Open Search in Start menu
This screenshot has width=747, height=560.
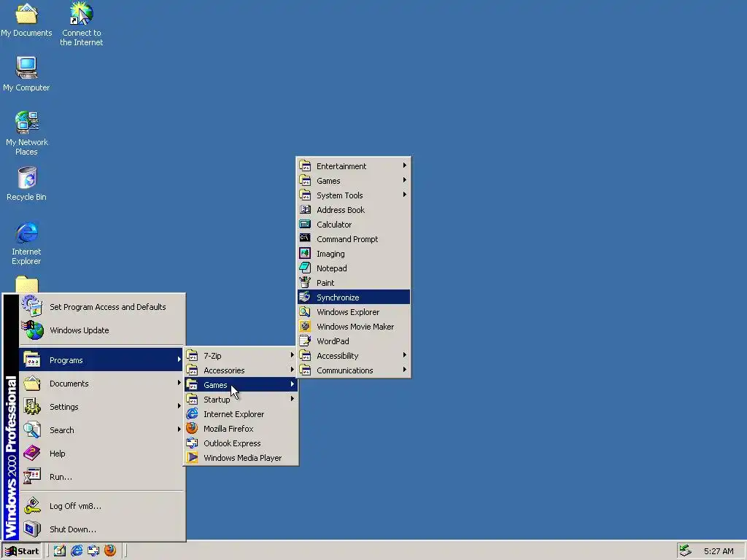pyautogui.click(x=101, y=430)
